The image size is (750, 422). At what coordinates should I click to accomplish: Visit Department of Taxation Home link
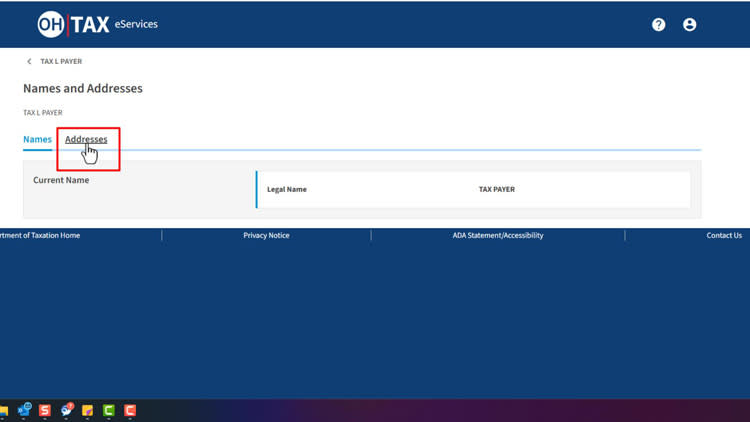(x=40, y=236)
